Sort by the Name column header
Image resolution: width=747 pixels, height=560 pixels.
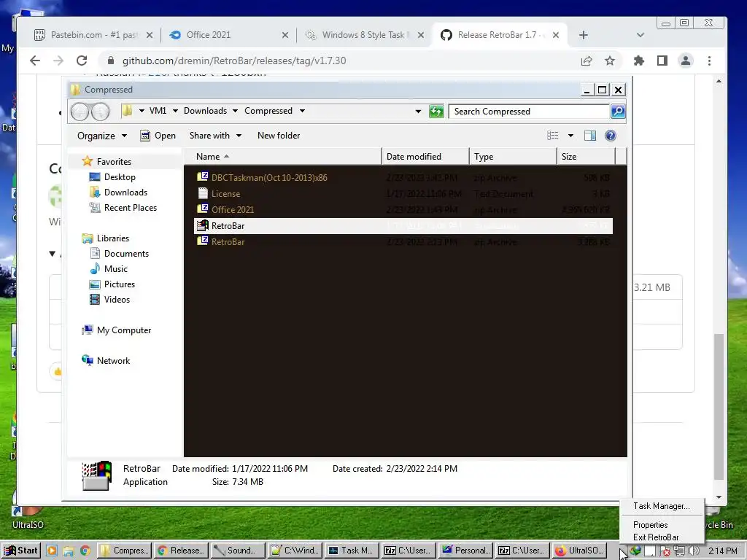pos(282,157)
